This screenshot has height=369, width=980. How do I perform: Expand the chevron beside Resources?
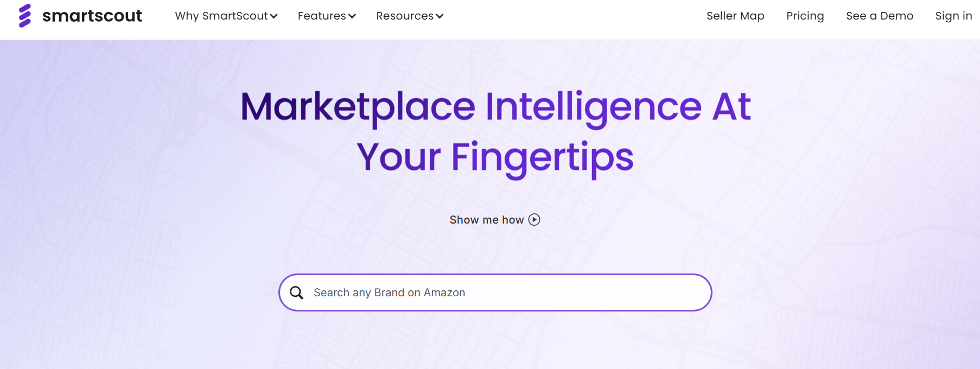coord(440,16)
